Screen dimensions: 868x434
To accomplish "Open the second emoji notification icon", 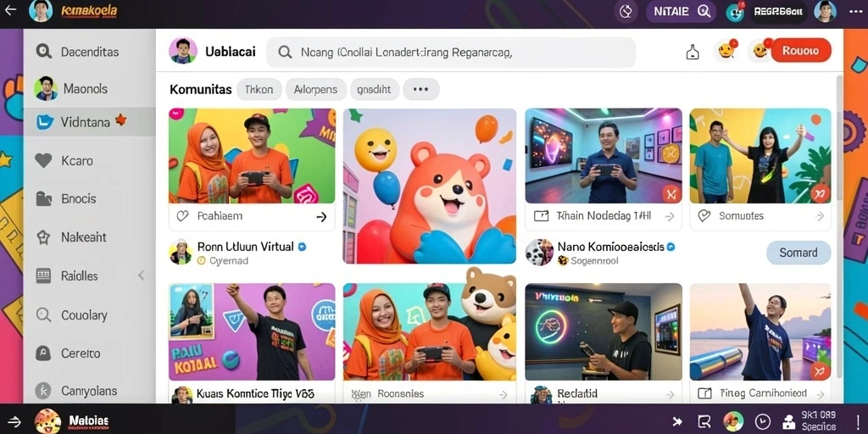I will tap(760, 51).
